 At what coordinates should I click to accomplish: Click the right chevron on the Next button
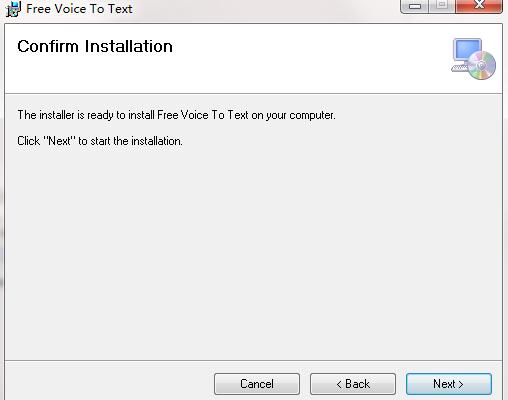pyautogui.click(x=461, y=384)
